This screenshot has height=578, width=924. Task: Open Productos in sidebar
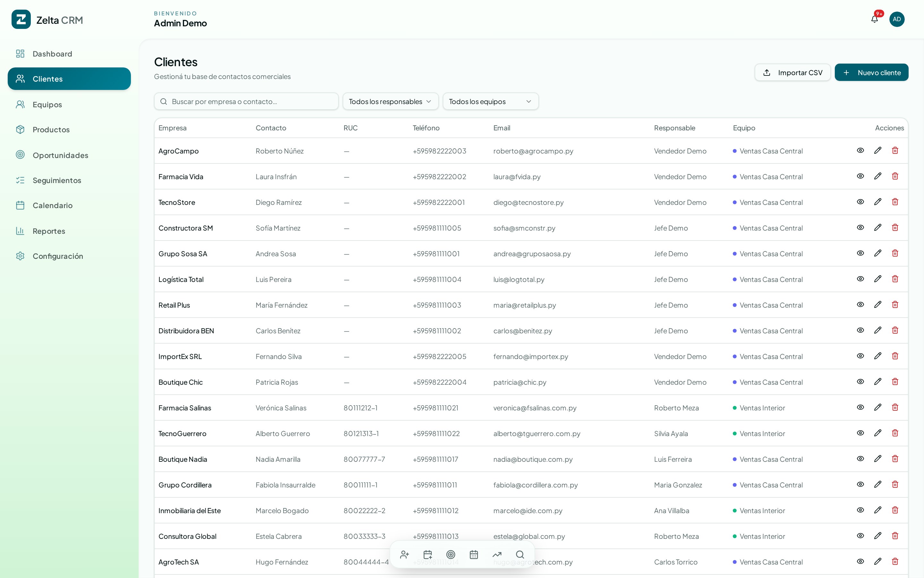pyautogui.click(x=69, y=130)
